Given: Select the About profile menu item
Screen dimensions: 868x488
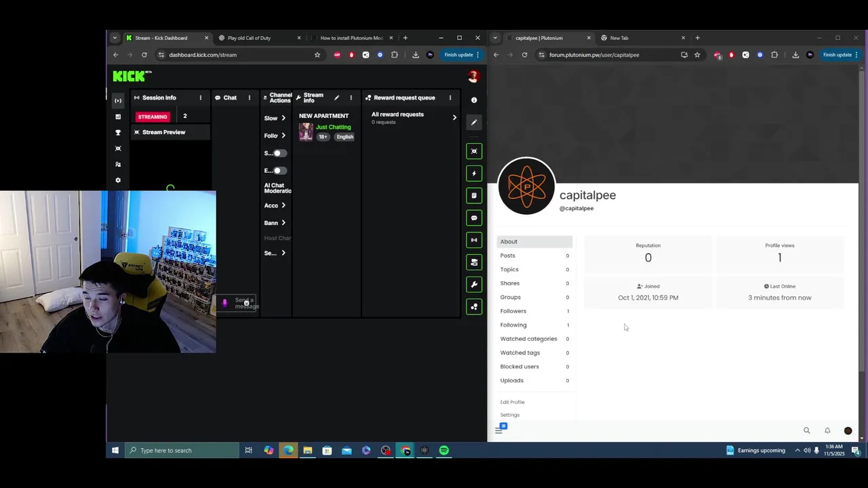Looking at the screenshot, I should coord(535,241).
